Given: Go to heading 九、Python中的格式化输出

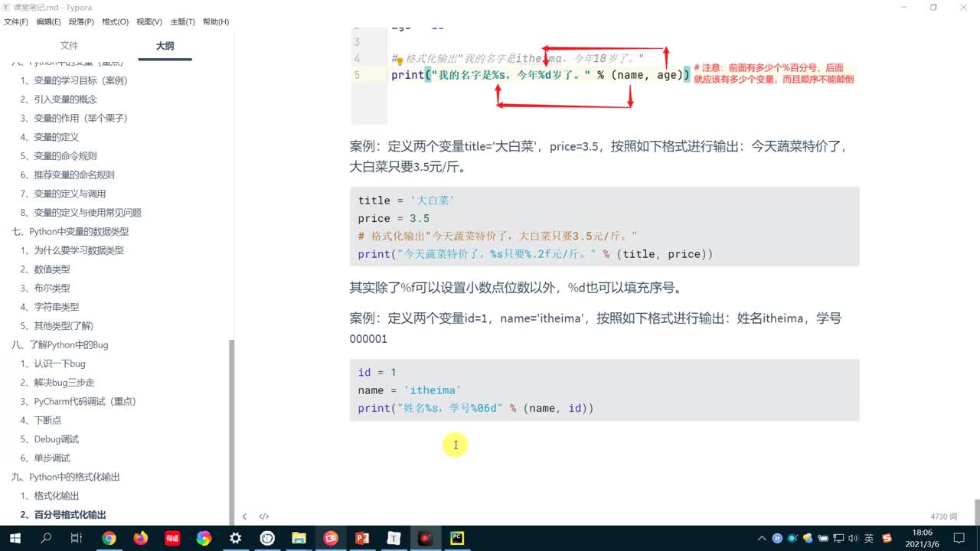Looking at the screenshot, I should tap(66, 477).
